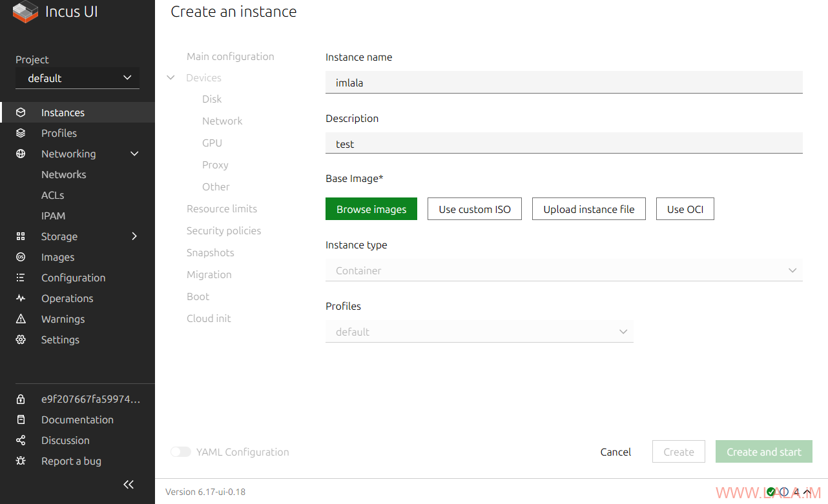Collapse the Networking submenu chevron
The image size is (828, 504).
click(x=134, y=154)
